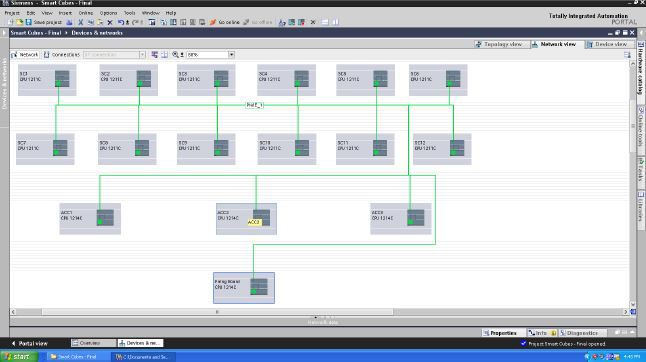Open the Project menu
Image resolution: width=646 pixels, height=362 pixels.
[12, 13]
